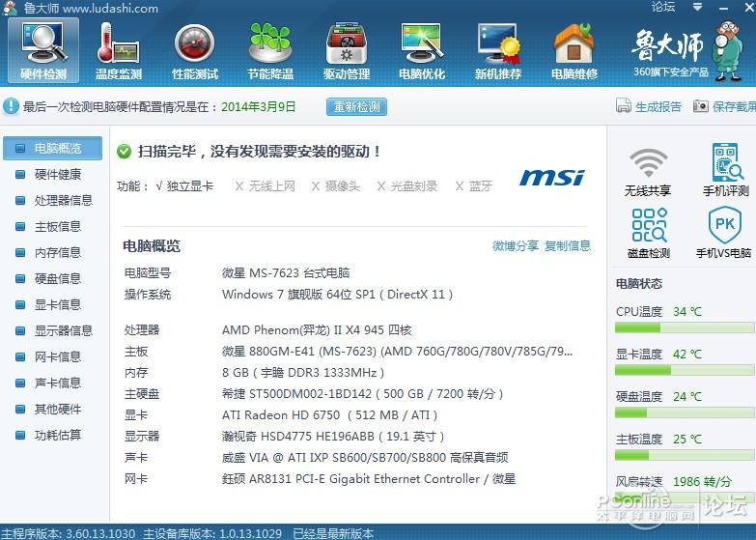
Task: Click motherboard value 微星 880GM-E41
Action: (x=397, y=352)
